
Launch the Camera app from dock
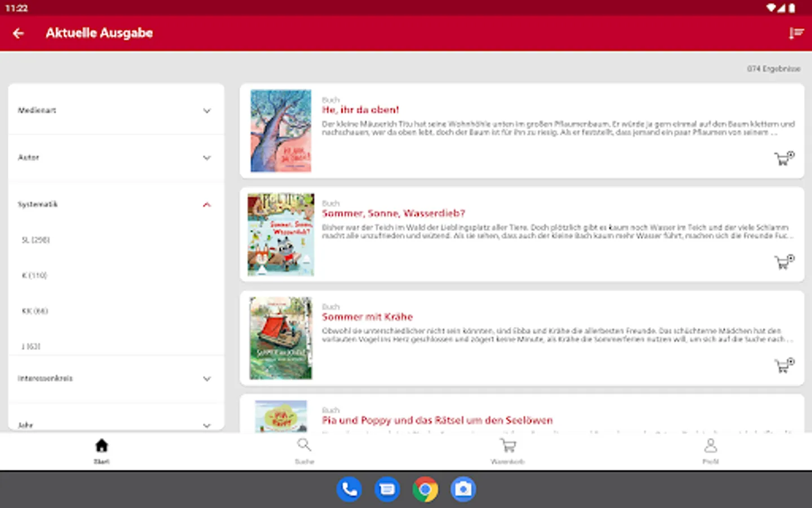(x=464, y=489)
